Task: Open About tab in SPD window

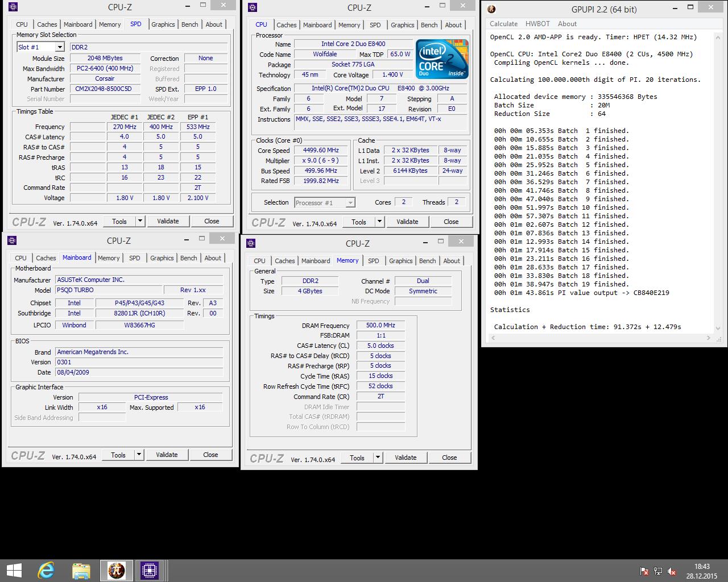Action: click(214, 24)
